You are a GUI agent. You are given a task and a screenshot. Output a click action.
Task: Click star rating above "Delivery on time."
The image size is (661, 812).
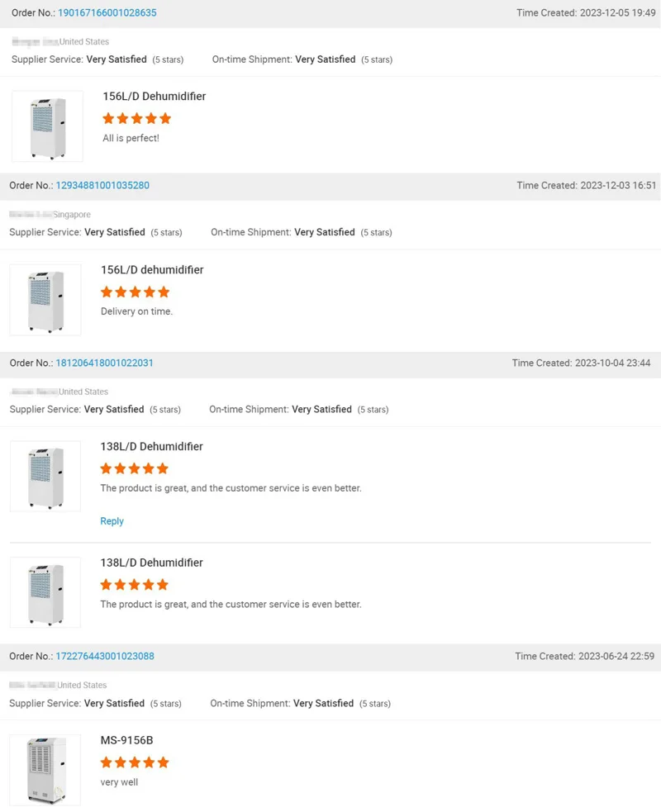(x=135, y=292)
